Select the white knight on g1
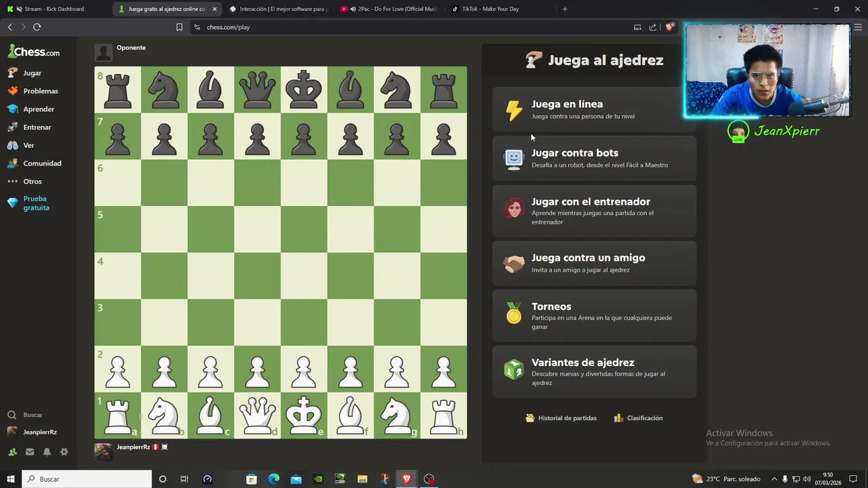This screenshot has width=868, height=488. [397, 415]
